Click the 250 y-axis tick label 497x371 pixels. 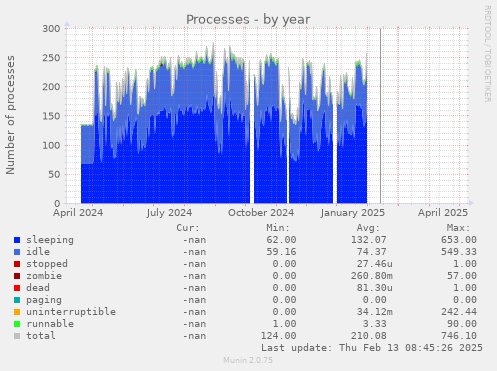pos(51,58)
